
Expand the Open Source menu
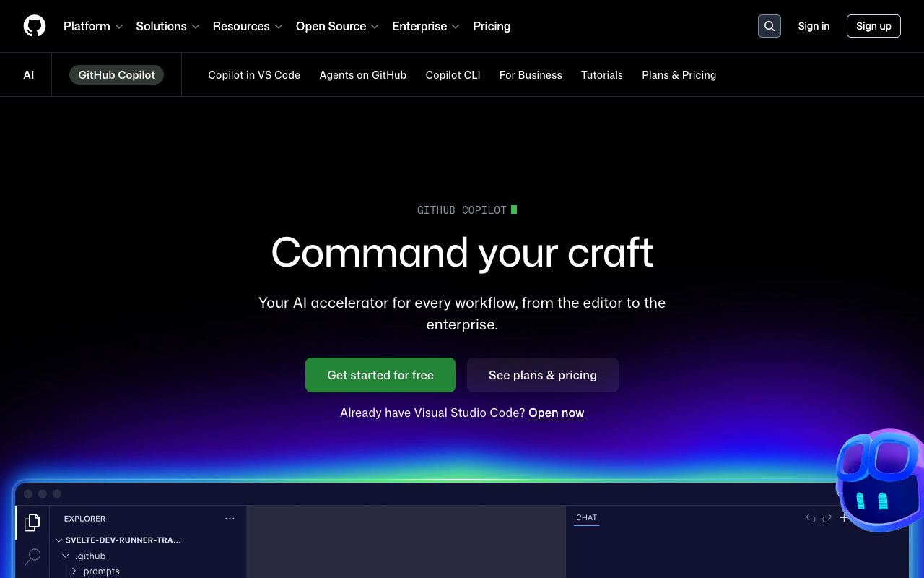pyautogui.click(x=337, y=26)
